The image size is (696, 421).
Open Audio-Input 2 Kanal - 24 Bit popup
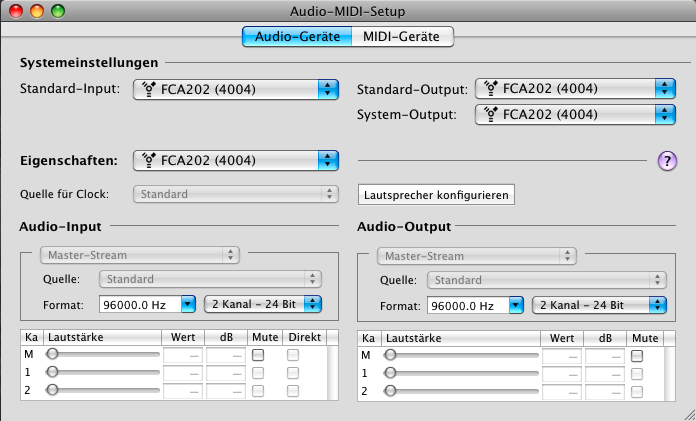(263, 304)
